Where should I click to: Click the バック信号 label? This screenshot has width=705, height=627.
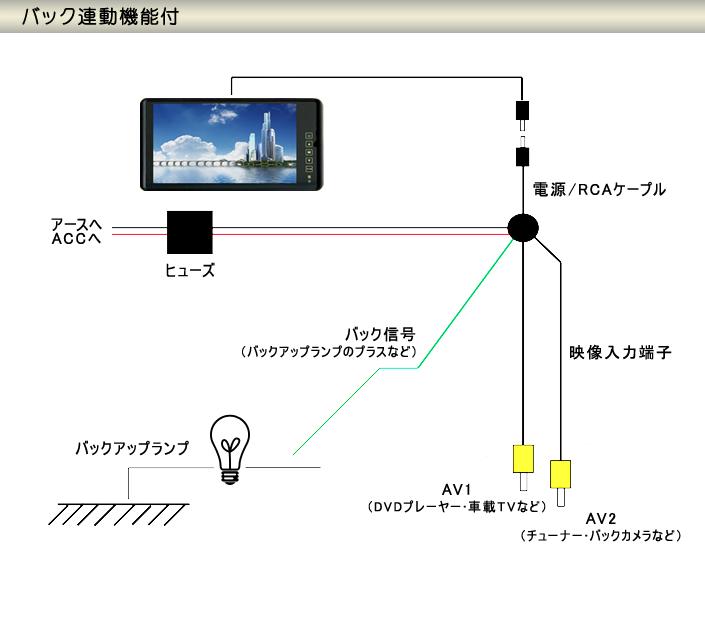coord(380,333)
